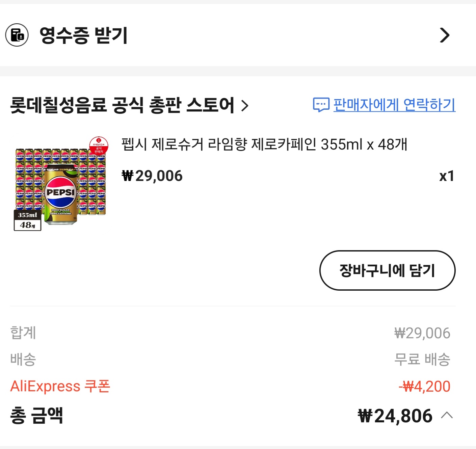
Task: Click the -₩4,200 coupon discount amount
Action: (424, 387)
